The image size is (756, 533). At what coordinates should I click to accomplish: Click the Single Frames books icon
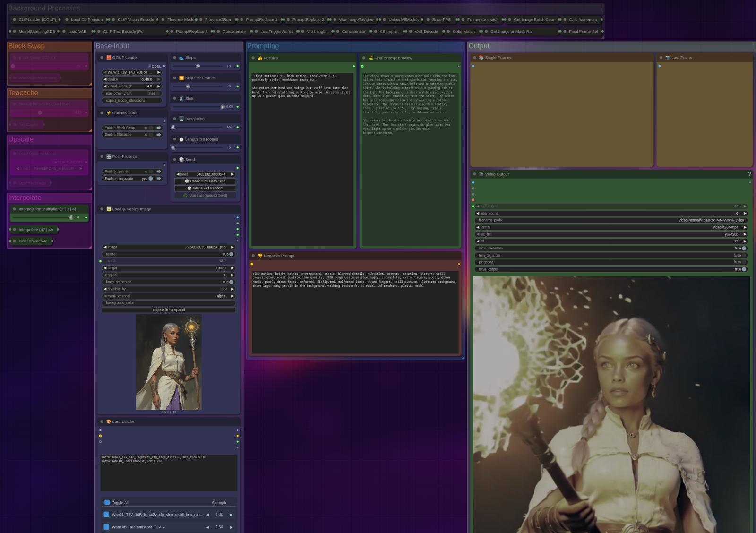(x=481, y=58)
